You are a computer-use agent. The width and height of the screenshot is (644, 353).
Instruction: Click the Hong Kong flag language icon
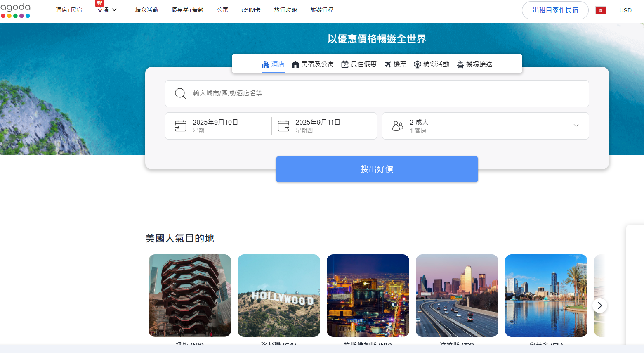[600, 10]
